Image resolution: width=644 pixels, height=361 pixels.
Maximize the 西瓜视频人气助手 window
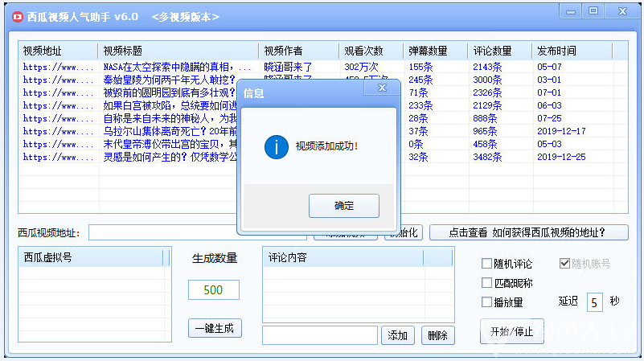point(593,11)
